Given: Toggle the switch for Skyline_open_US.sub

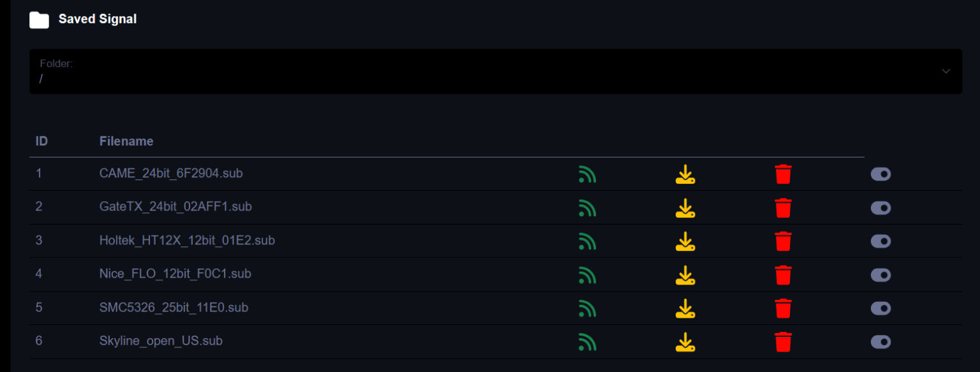Looking at the screenshot, I should [x=880, y=342].
